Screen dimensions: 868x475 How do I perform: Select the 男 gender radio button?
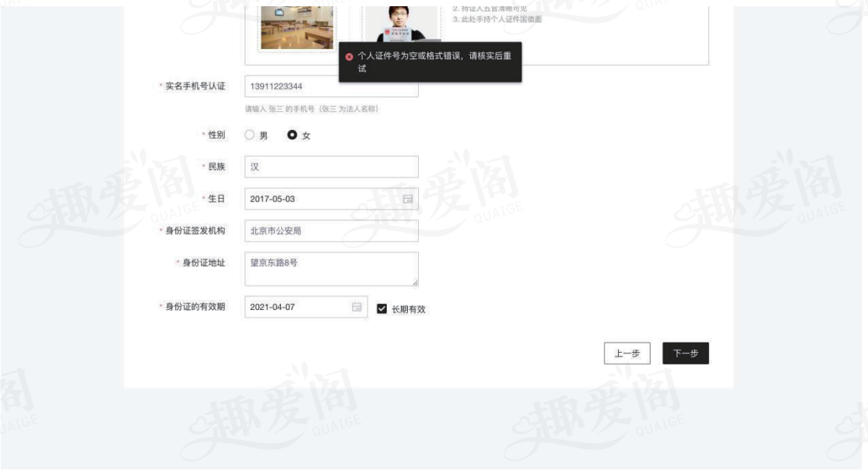(250, 135)
